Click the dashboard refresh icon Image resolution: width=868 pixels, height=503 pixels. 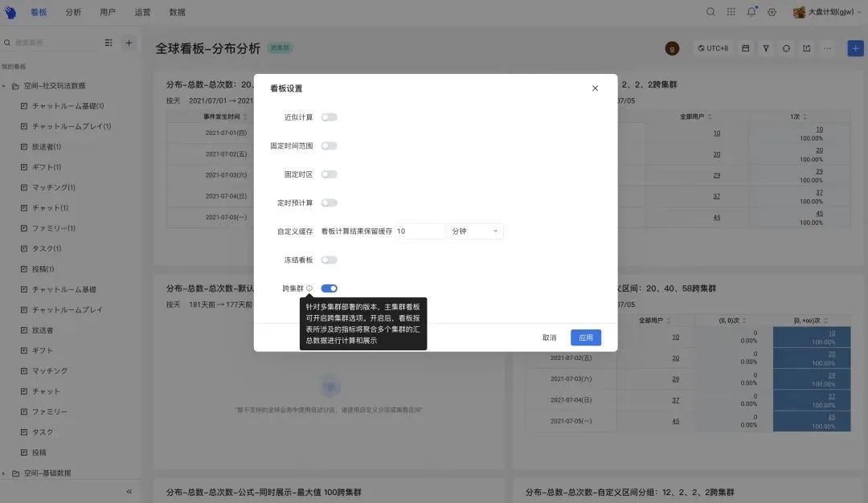786,49
